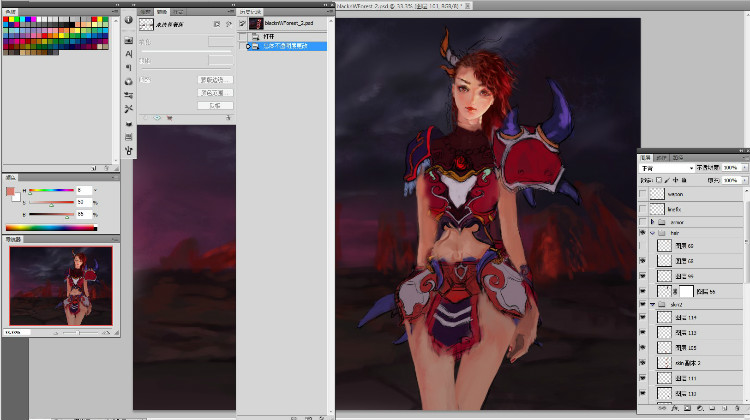Lock image pixels brush icon
750x420 pixels.
667,180
